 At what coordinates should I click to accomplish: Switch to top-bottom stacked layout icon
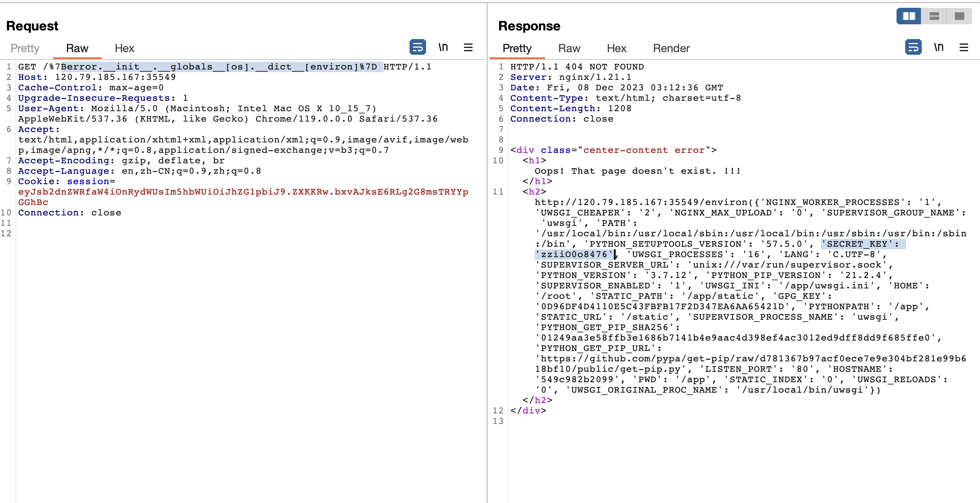pyautogui.click(x=934, y=16)
